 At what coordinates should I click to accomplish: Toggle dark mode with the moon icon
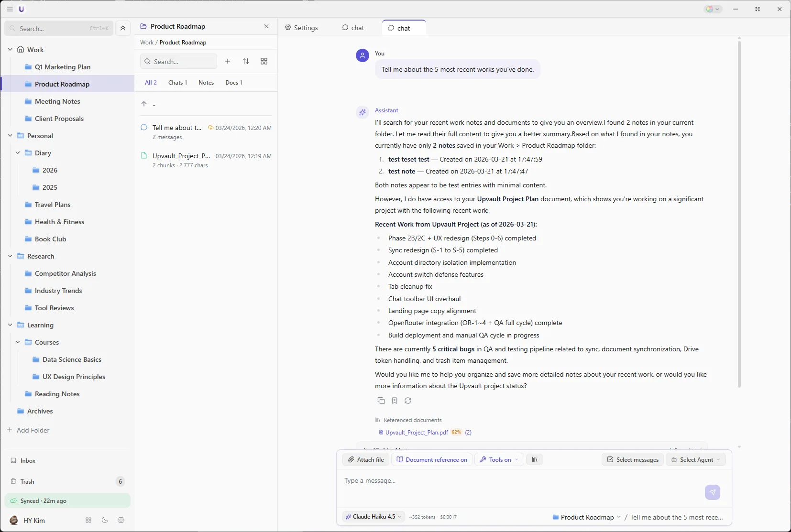pyautogui.click(x=104, y=520)
